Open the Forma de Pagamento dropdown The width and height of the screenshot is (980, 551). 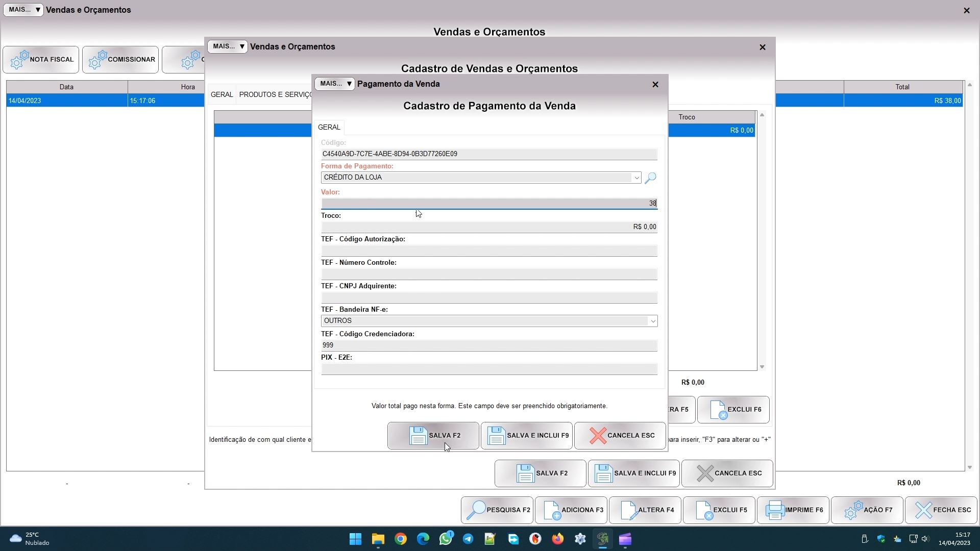(x=636, y=178)
